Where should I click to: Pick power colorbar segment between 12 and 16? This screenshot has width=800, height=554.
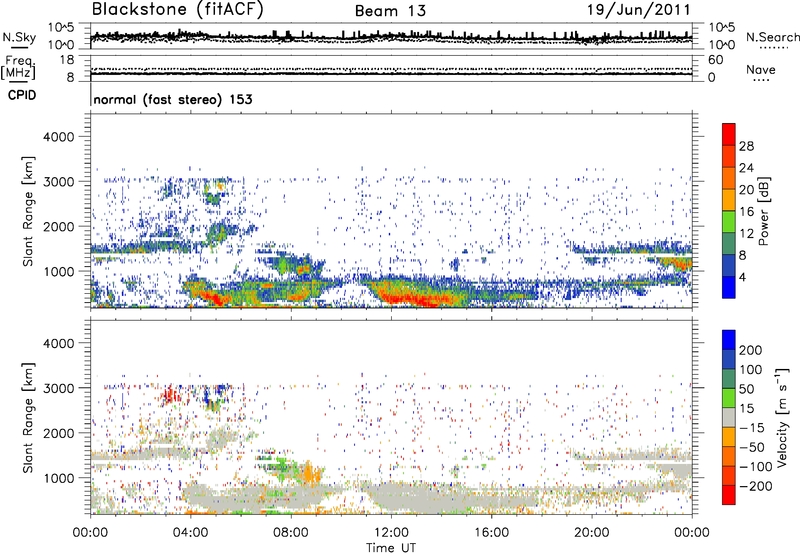pyautogui.click(x=729, y=222)
